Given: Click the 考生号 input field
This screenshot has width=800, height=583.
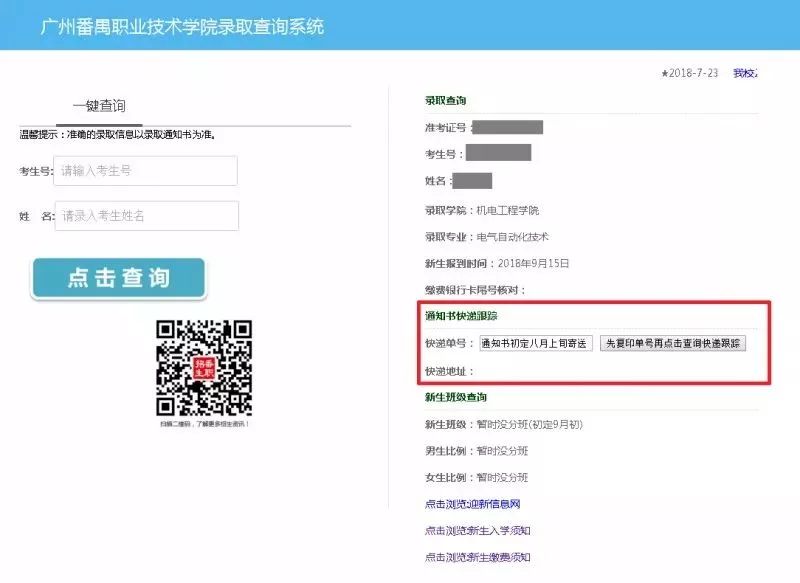Looking at the screenshot, I should (x=150, y=172).
